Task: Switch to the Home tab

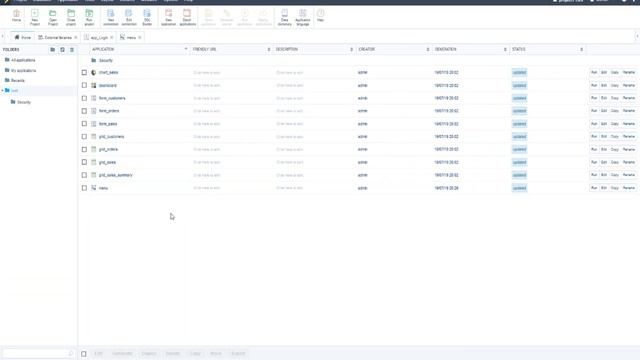Action: coord(23,37)
